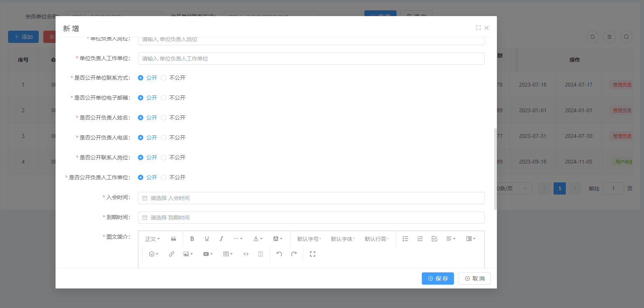Click the 保存 button
This screenshot has width=644, height=308.
point(438,279)
